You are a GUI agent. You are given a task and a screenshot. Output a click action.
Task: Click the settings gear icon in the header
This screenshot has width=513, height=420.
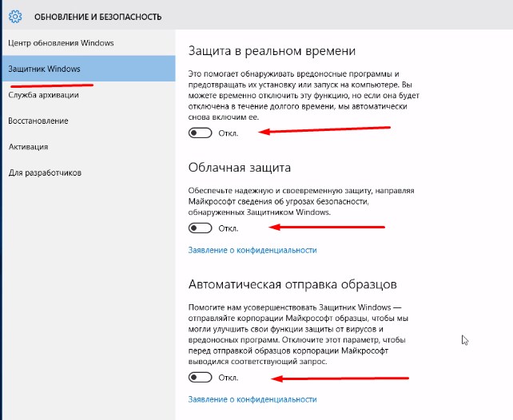pos(15,16)
